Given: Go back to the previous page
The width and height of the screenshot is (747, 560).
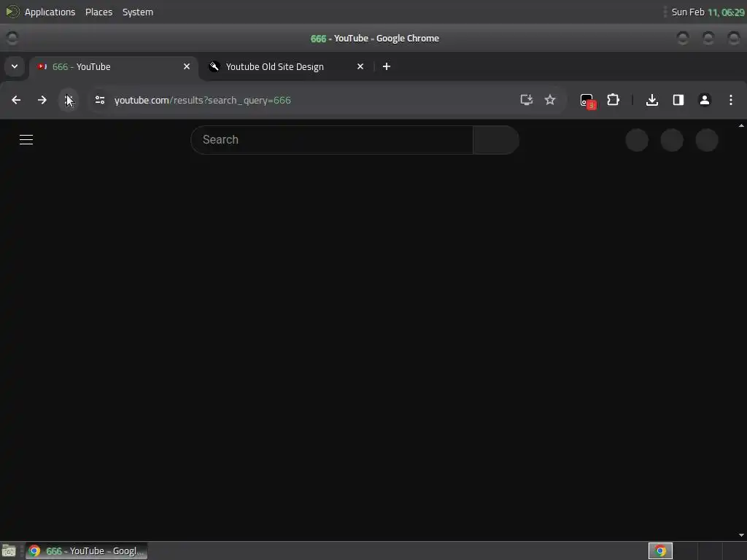Looking at the screenshot, I should click(x=16, y=100).
